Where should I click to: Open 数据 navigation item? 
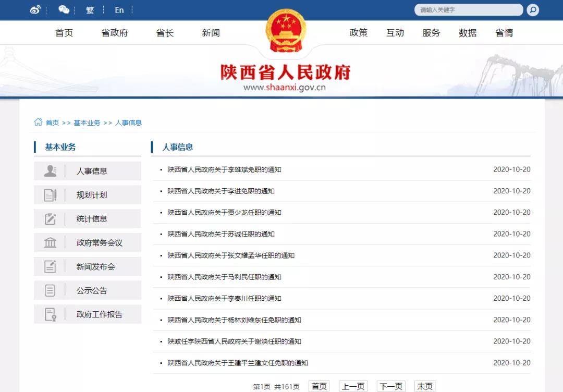coord(468,33)
